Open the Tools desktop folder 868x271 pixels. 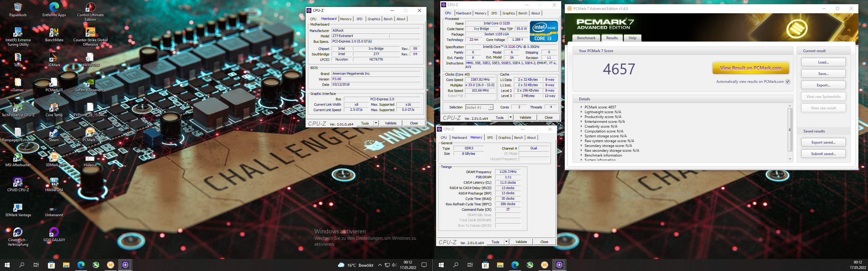pyautogui.click(x=18, y=60)
